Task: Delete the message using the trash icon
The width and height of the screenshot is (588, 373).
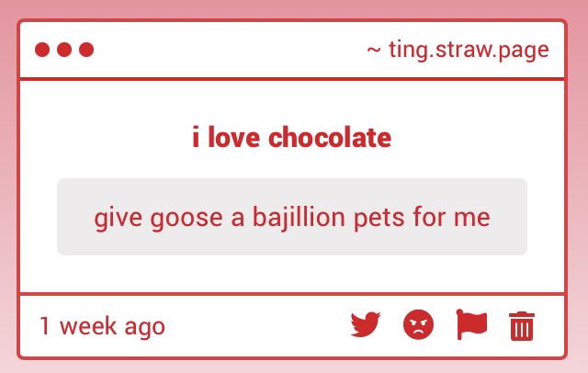Action: click(x=522, y=326)
